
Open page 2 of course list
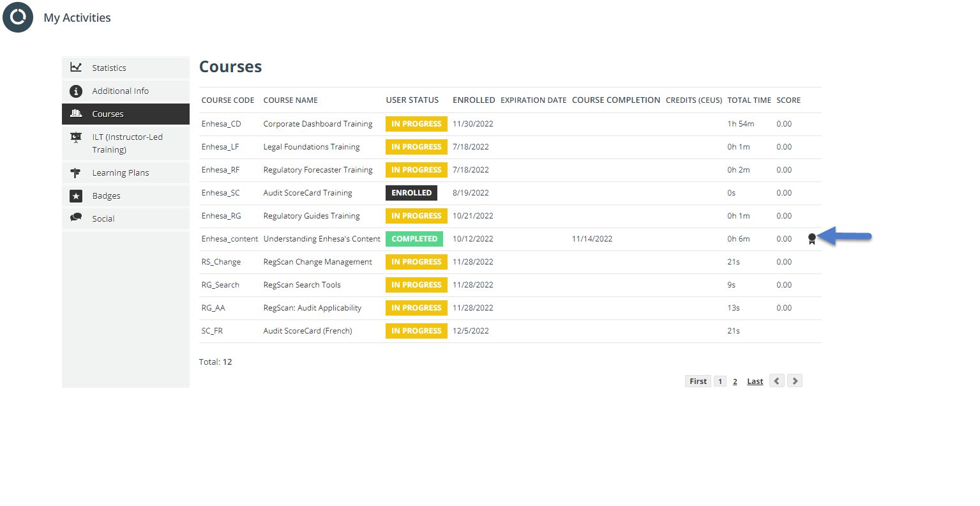coord(735,381)
